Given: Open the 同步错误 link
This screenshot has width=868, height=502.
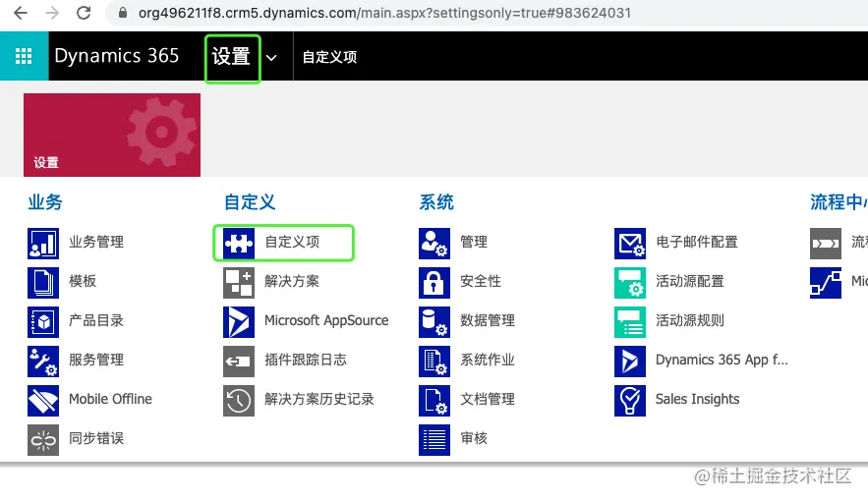Looking at the screenshot, I should (x=96, y=438).
